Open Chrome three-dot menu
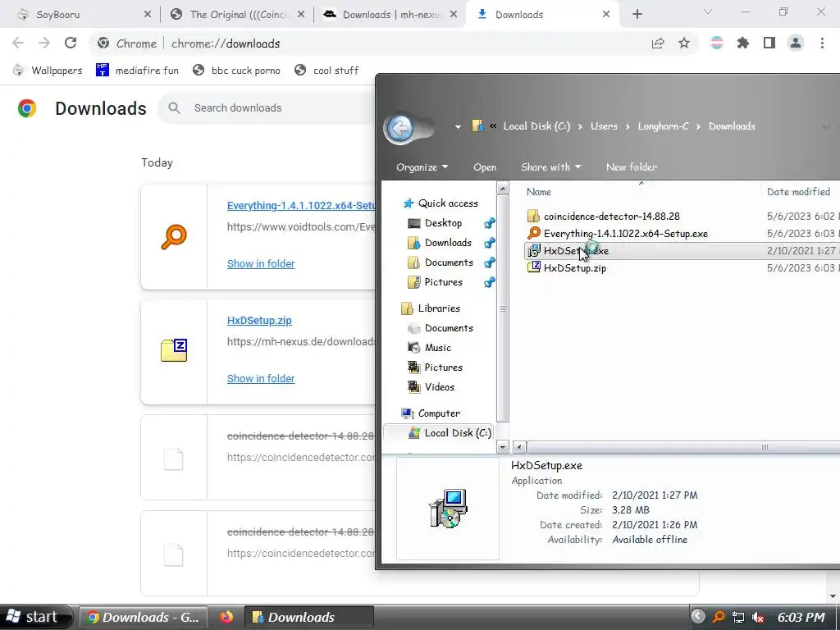The height and width of the screenshot is (630, 840). 822,43
